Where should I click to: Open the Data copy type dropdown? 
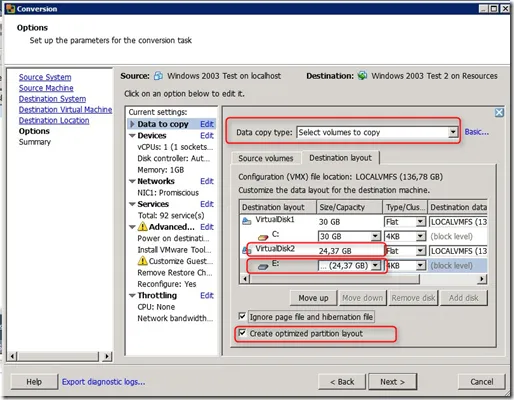pos(452,132)
